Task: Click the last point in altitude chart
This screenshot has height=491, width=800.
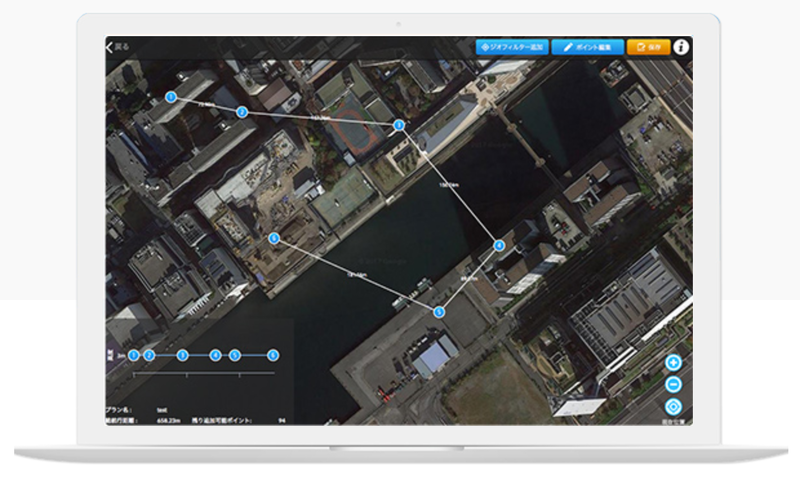Action: click(273, 355)
